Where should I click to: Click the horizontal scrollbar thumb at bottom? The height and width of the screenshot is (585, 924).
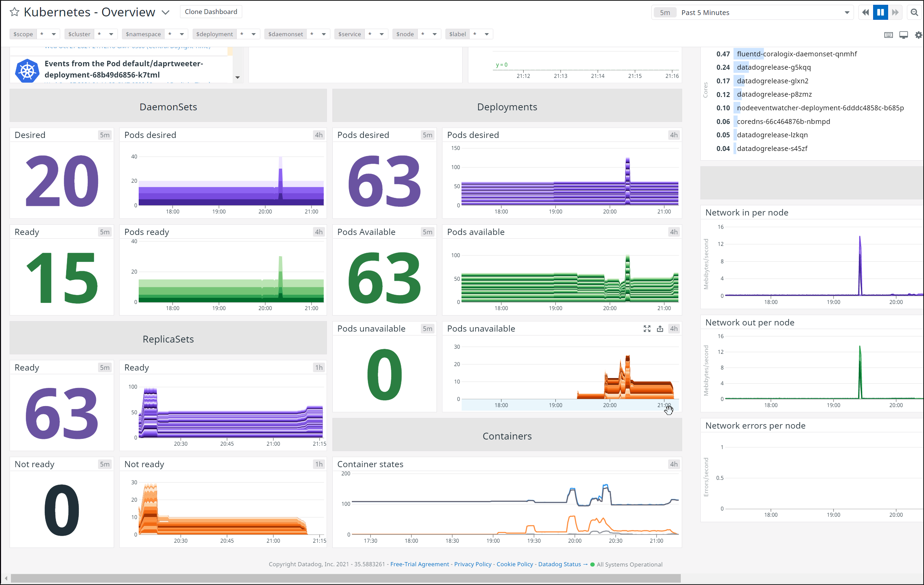pyautogui.click(x=345, y=578)
